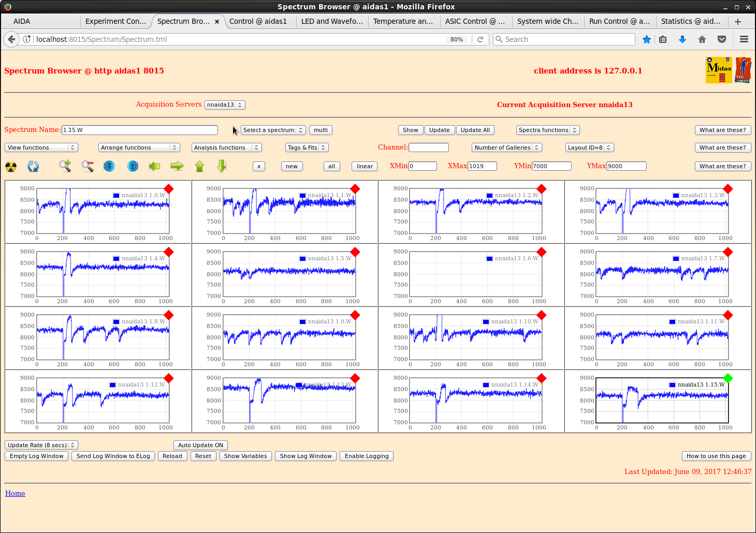Click the blue refresh arrows icon
The height and width of the screenshot is (533, 756).
click(33, 167)
